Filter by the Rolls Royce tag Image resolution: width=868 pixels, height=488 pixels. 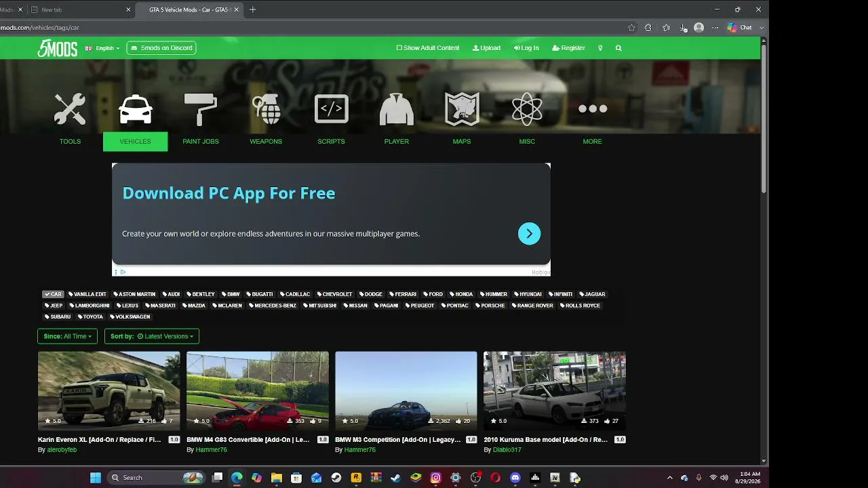tap(580, 306)
